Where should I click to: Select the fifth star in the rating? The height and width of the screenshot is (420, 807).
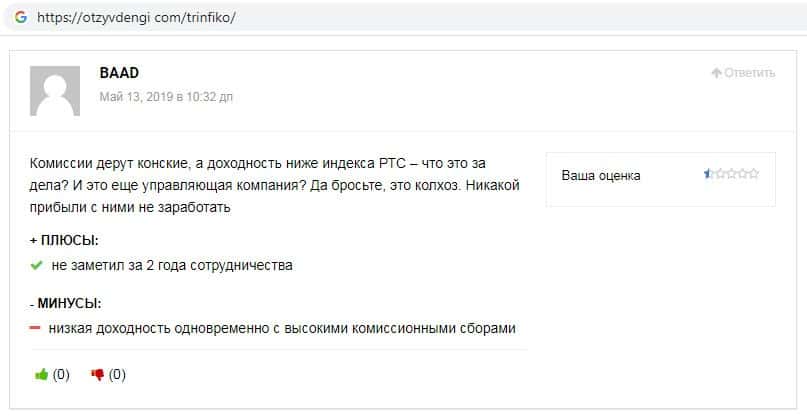tap(754, 174)
